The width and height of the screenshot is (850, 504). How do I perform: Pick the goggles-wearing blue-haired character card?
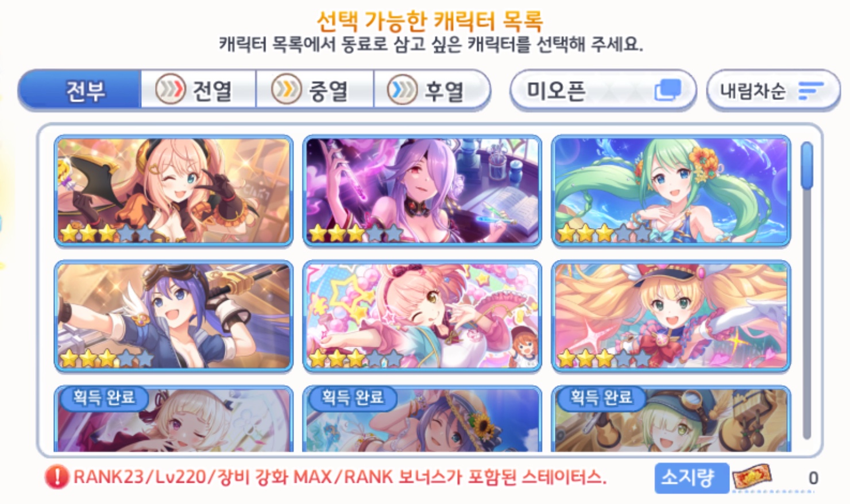tap(173, 316)
